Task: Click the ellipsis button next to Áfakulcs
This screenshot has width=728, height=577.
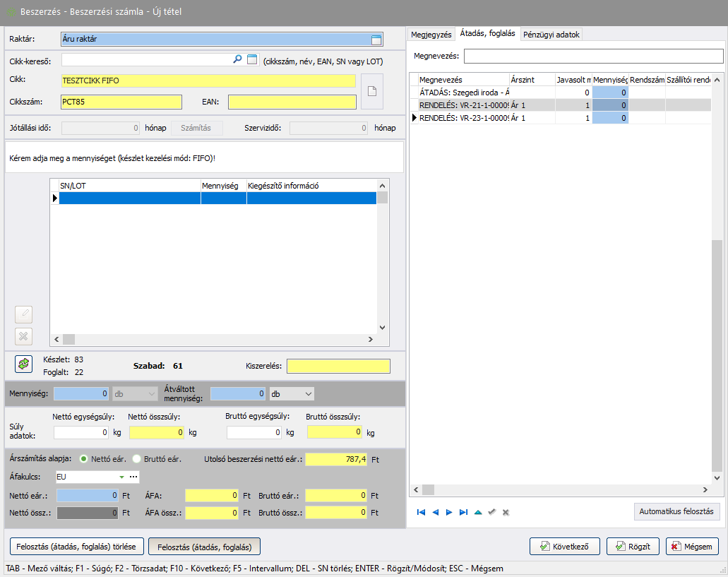Action: point(133,477)
